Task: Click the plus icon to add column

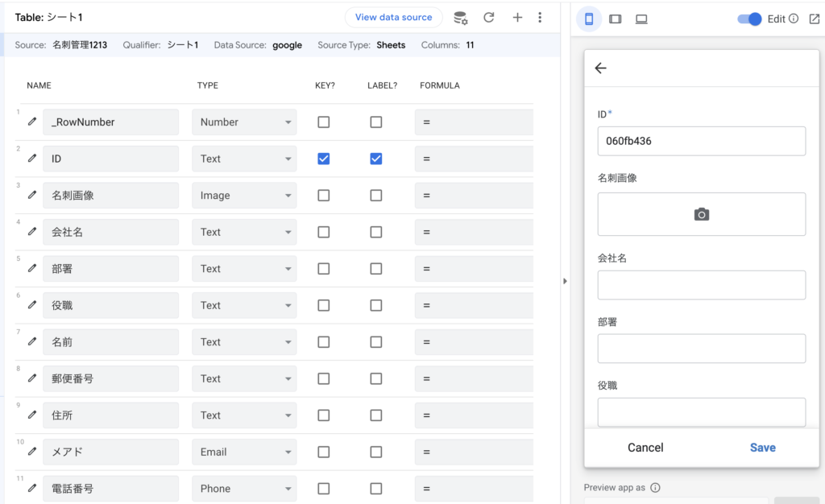Action: point(517,18)
